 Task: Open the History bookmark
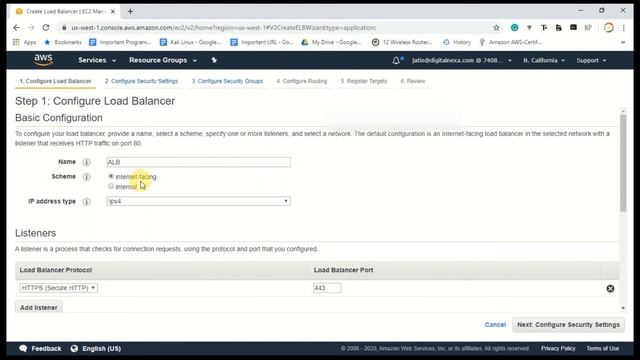point(457,42)
